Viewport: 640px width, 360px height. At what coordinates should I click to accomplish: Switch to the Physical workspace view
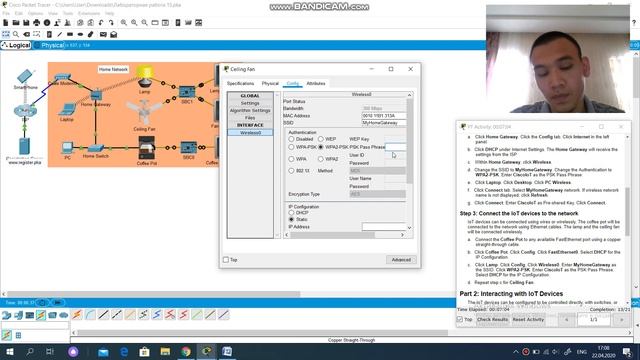point(50,45)
